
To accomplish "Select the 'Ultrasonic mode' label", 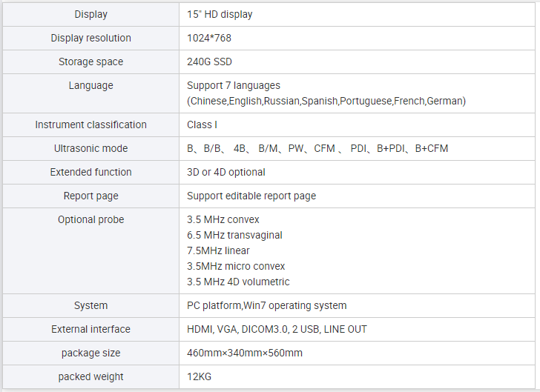I will 91,149.
